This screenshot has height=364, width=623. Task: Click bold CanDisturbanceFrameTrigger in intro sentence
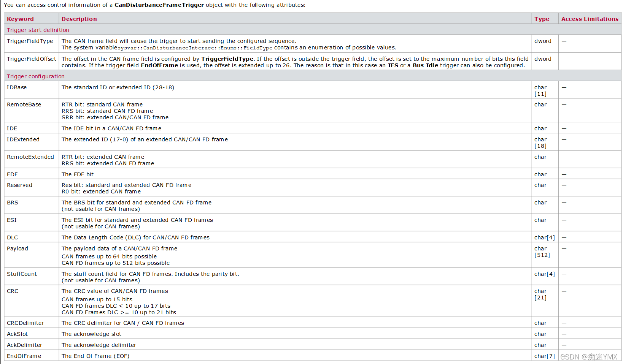pos(159,5)
